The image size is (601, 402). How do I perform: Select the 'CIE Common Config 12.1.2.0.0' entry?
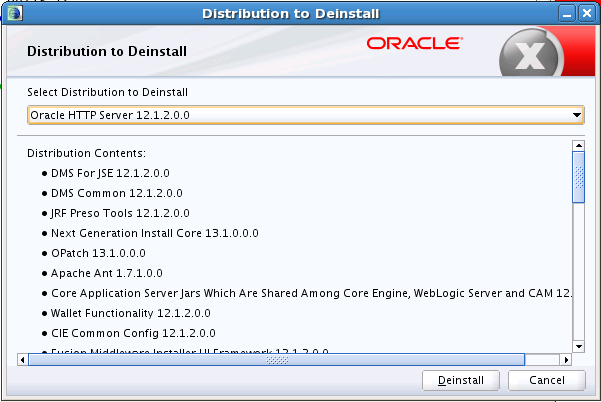click(x=133, y=333)
